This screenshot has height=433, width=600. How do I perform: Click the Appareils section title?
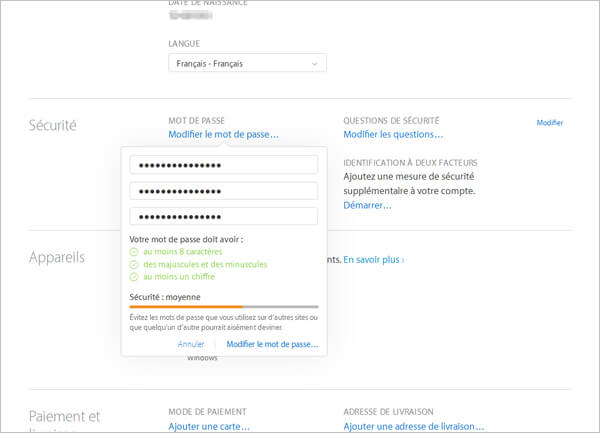57,257
